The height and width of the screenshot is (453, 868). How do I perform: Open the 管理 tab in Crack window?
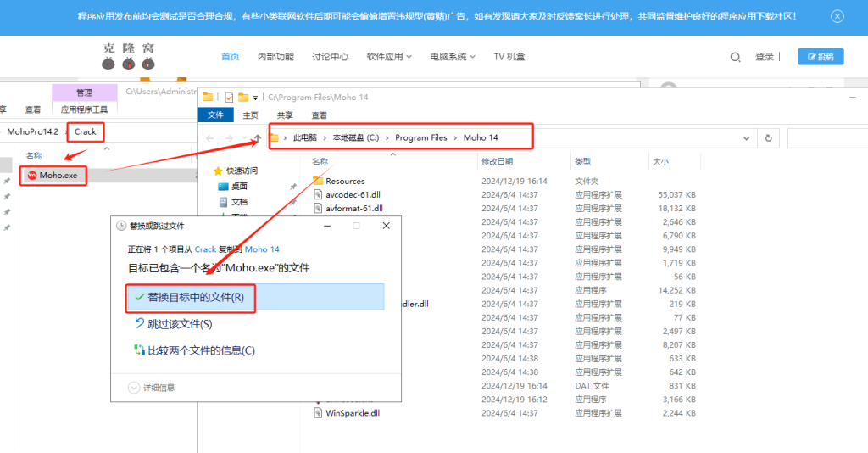(x=84, y=92)
